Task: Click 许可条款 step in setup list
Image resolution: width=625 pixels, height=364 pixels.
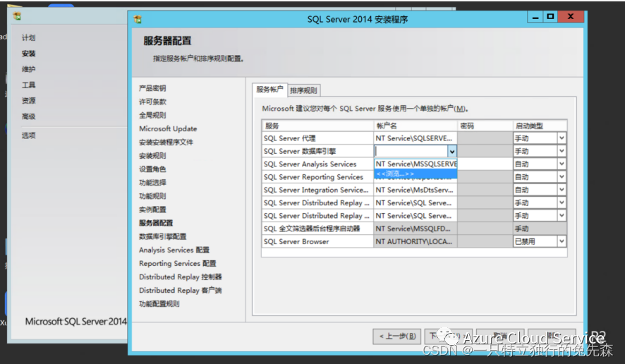Action: [x=152, y=102]
